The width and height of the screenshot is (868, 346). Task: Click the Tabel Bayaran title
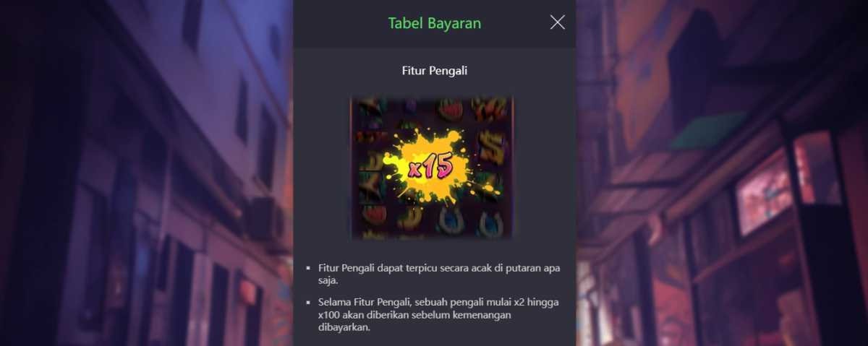coord(435,23)
